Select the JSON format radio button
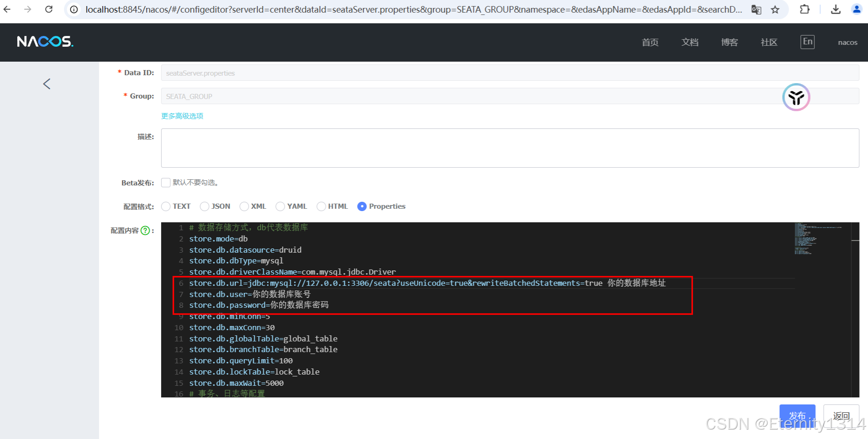 pyautogui.click(x=205, y=206)
